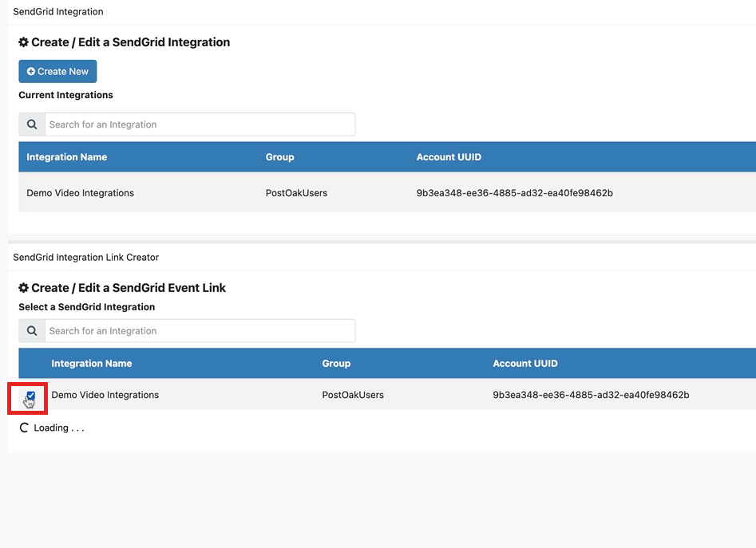756x548 pixels.
Task: Click the account UUID value in Event Link table
Action: 591,395
